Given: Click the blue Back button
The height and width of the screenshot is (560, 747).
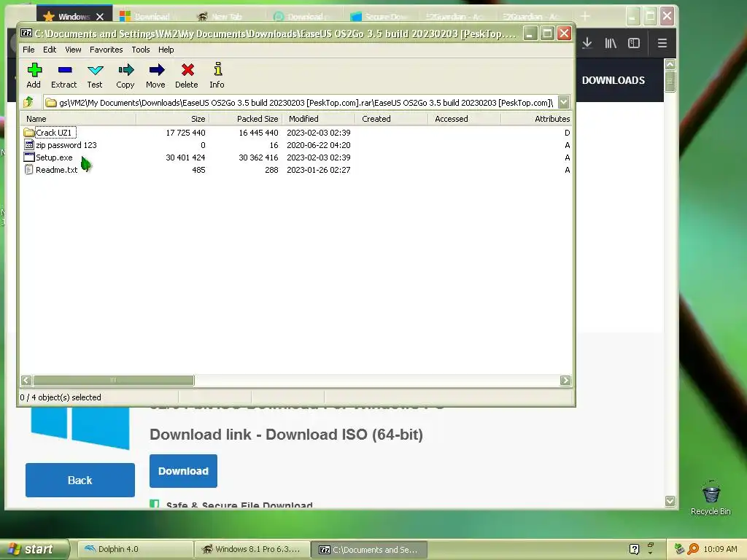Looking at the screenshot, I should 80,480.
